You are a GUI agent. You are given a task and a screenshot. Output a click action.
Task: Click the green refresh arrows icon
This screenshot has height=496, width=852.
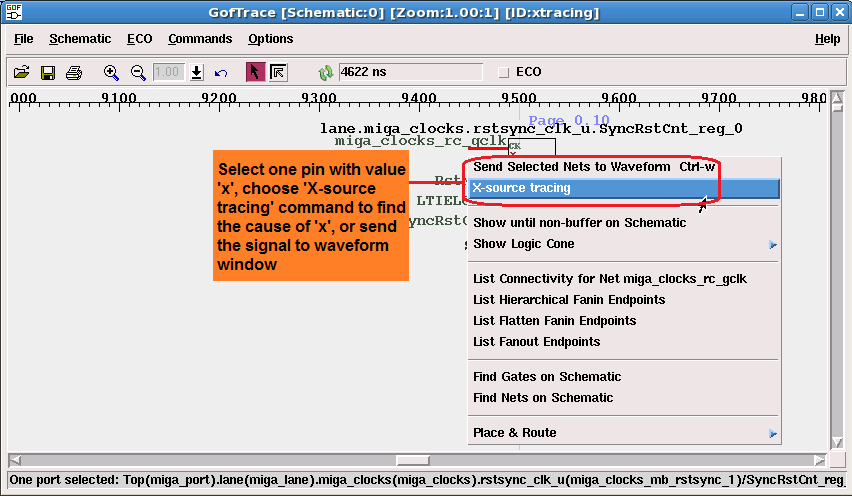click(x=325, y=72)
